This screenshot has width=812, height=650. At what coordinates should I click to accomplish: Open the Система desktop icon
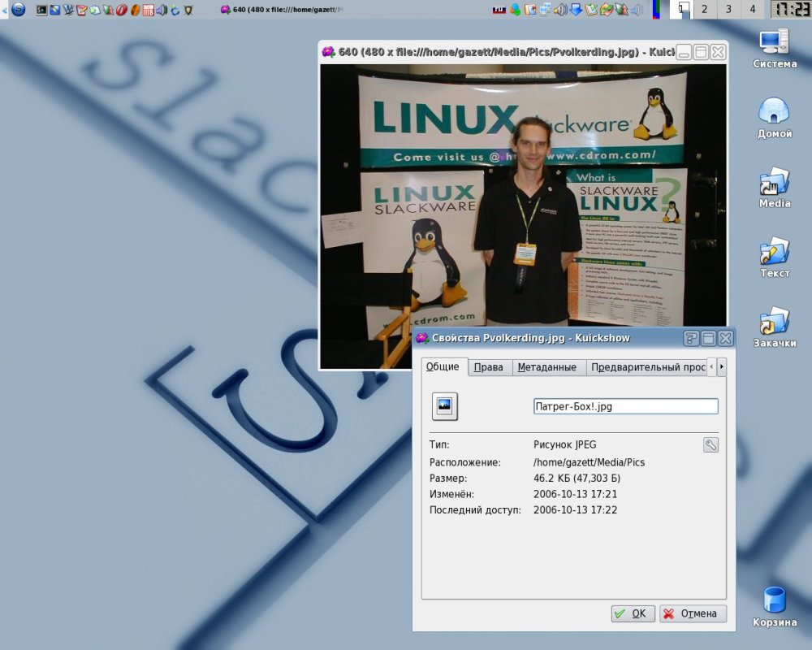(775, 50)
